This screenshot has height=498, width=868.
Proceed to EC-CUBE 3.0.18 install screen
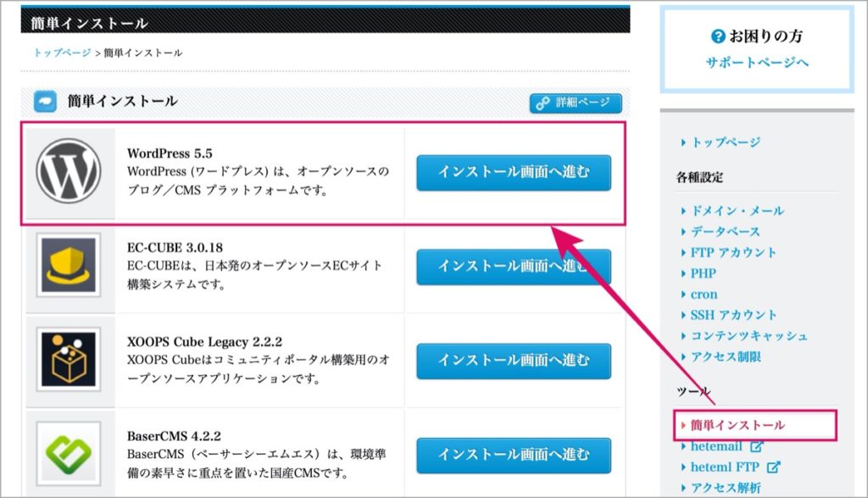[514, 267]
